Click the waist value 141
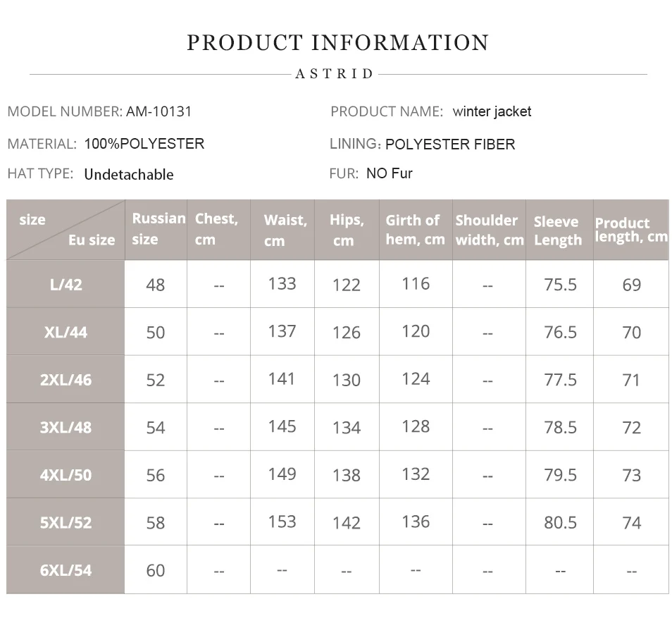The width and height of the screenshot is (672, 623). click(282, 379)
